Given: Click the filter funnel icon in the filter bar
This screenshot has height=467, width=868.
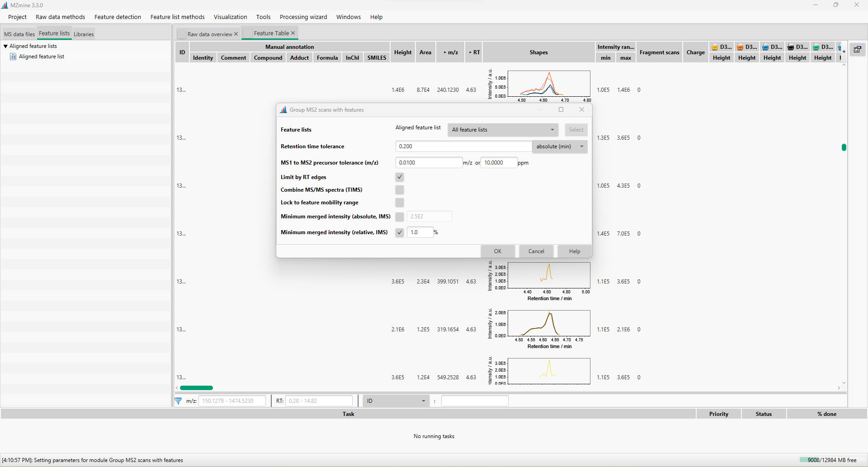Looking at the screenshot, I should pyautogui.click(x=178, y=401).
